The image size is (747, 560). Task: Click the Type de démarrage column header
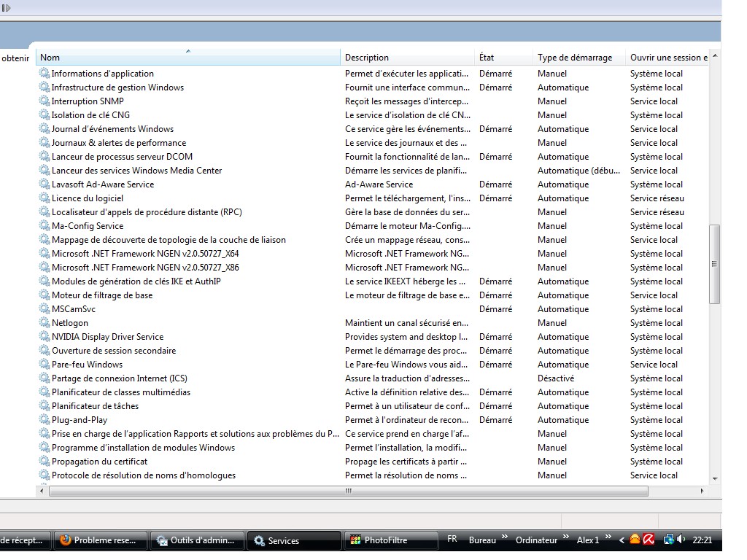coord(580,57)
